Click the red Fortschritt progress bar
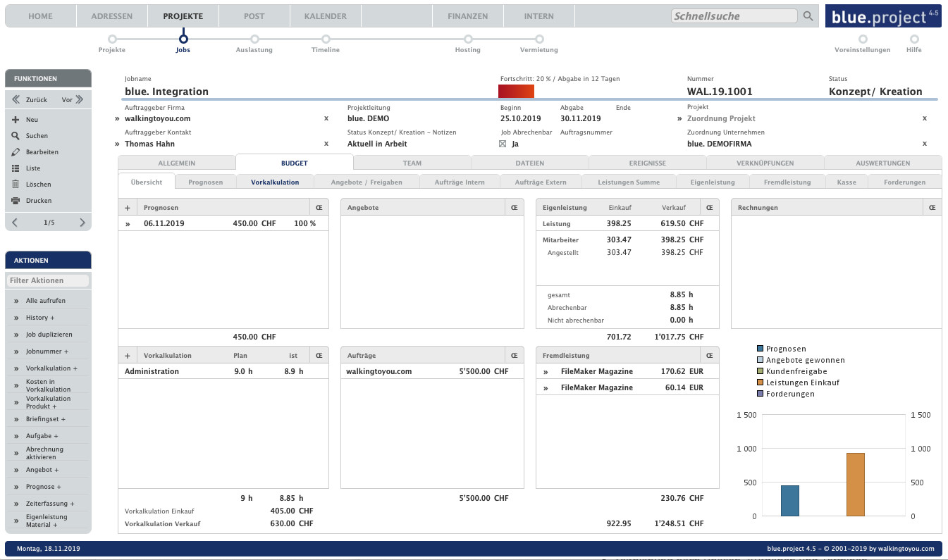 (516, 92)
